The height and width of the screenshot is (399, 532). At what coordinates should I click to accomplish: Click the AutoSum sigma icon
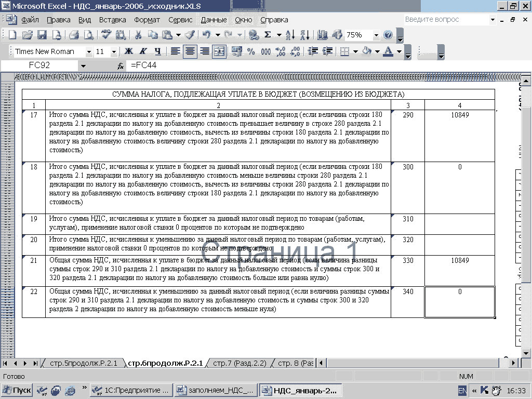tap(268, 35)
